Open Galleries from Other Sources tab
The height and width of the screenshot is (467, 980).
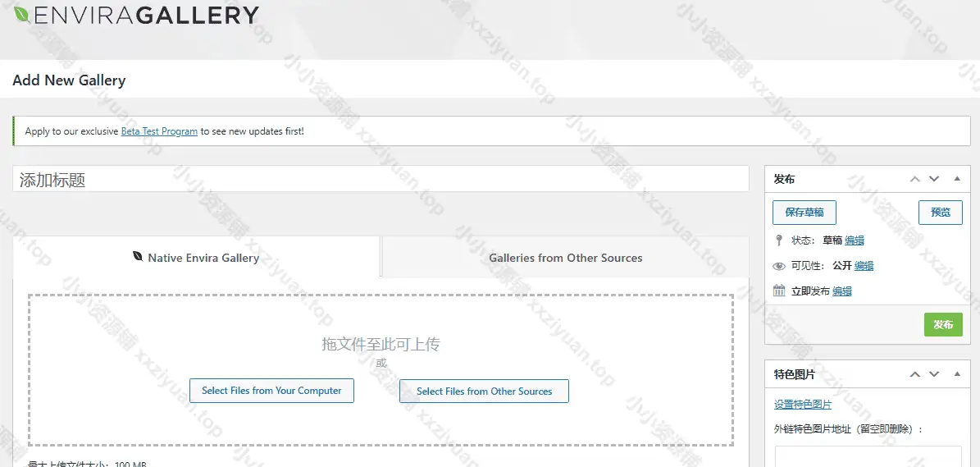[565, 258]
